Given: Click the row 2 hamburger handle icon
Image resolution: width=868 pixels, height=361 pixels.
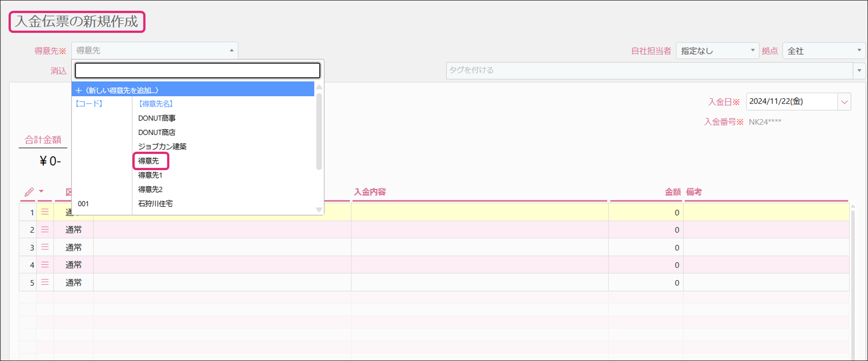Looking at the screenshot, I should pyautogui.click(x=45, y=230).
